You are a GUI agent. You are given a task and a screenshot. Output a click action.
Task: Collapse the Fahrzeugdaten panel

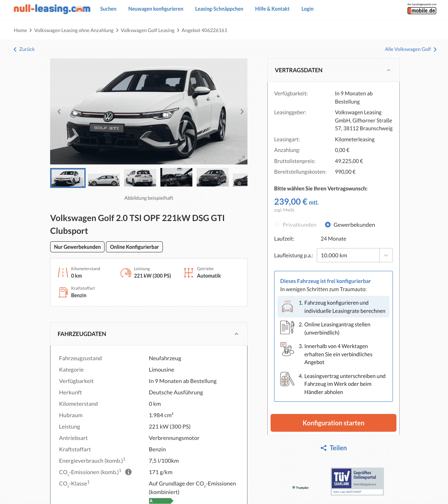pyautogui.click(x=236, y=334)
